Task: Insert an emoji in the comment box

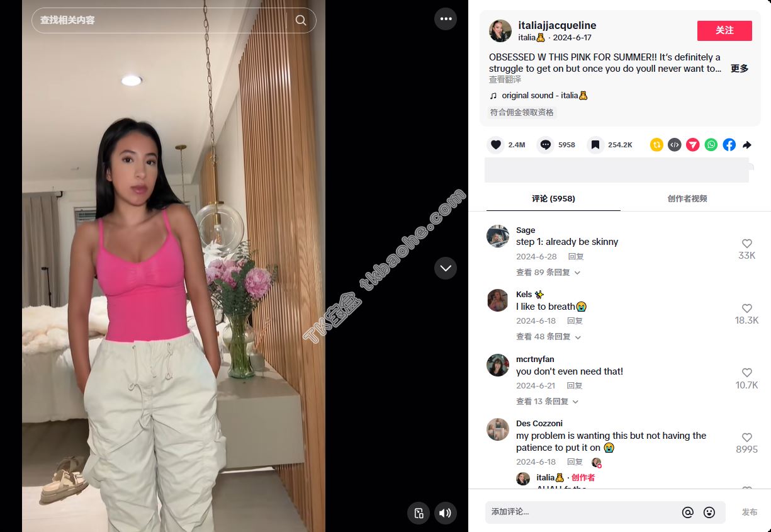Action: tap(709, 512)
